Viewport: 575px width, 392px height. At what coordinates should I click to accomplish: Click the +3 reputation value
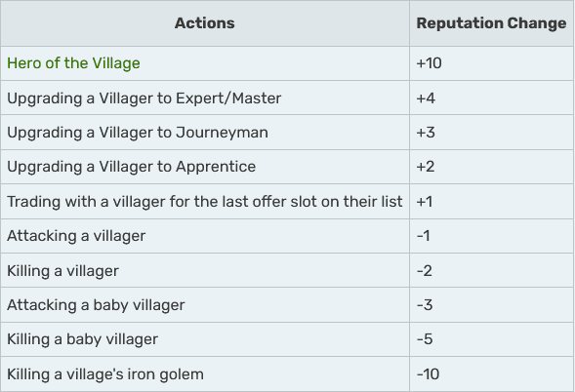click(x=426, y=133)
